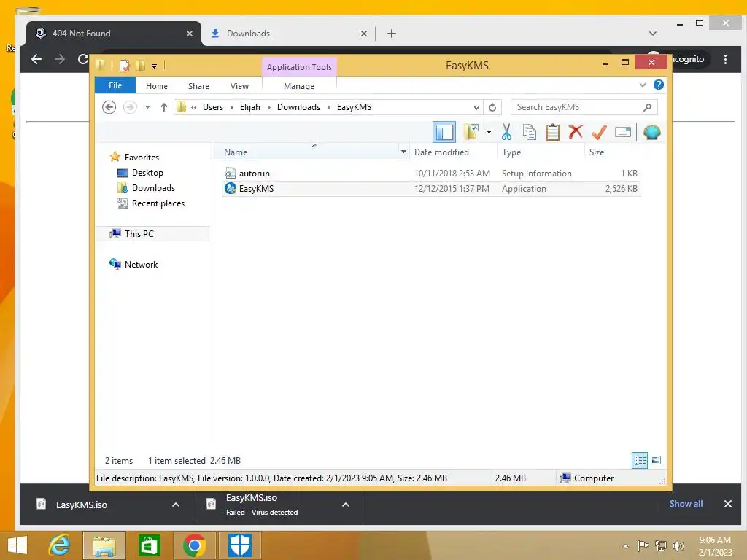Expand the address bar history dropdown
747x560 pixels.
pos(476,107)
